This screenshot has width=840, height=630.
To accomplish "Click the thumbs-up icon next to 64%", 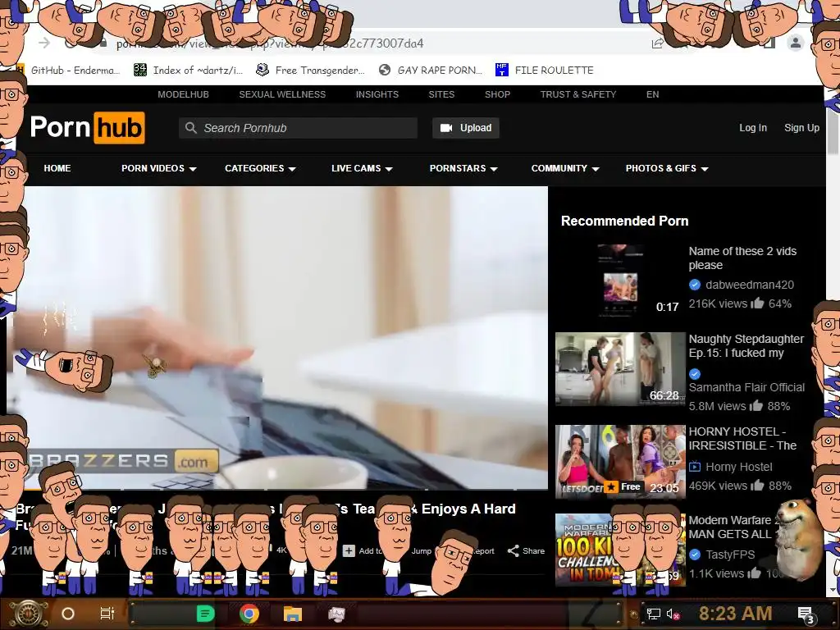I will pos(757,304).
